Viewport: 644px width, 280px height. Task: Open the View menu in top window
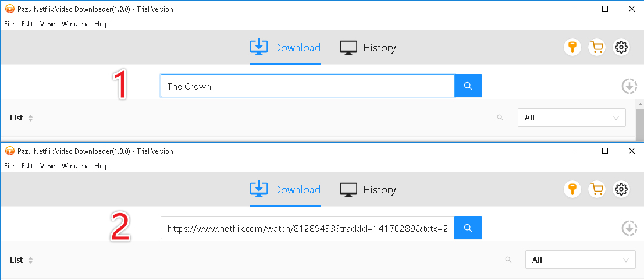pos(47,24)
